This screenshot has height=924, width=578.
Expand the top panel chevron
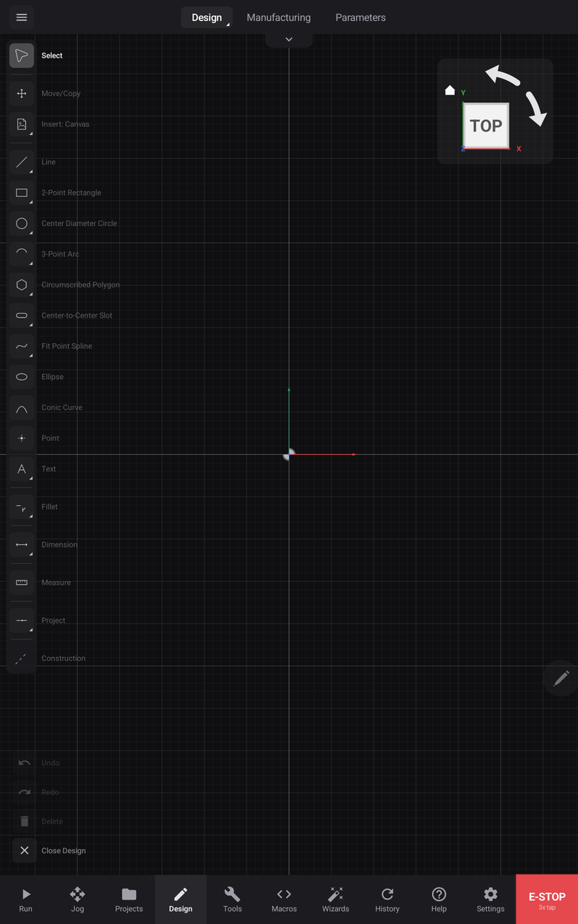[x=289, y=40]
